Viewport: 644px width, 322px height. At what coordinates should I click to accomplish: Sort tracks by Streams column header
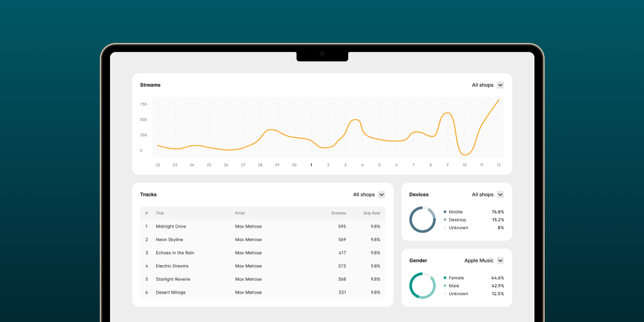[x=338, y=213]
